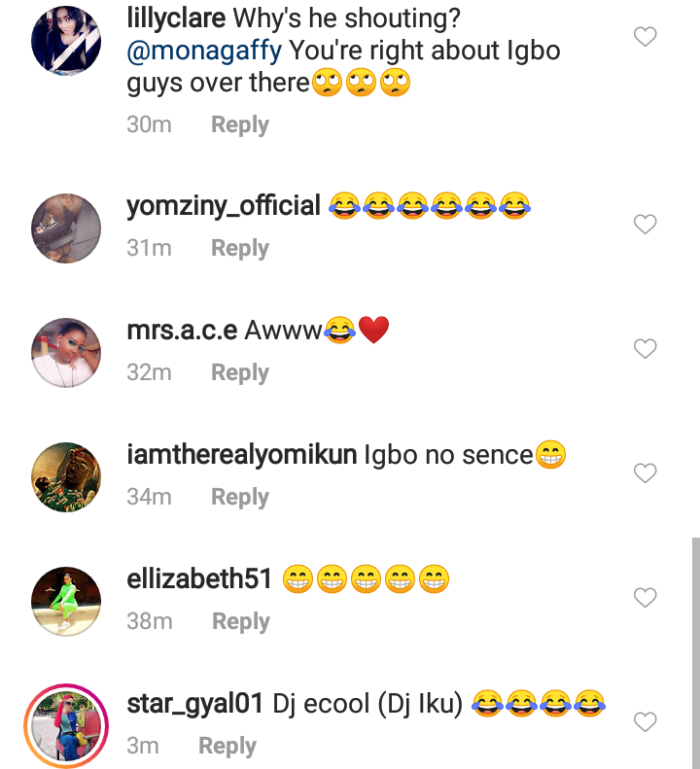The width and height of the screenshot is (700, 769).
Task: Reply to yomziny_official's comment
Action: 240,249
